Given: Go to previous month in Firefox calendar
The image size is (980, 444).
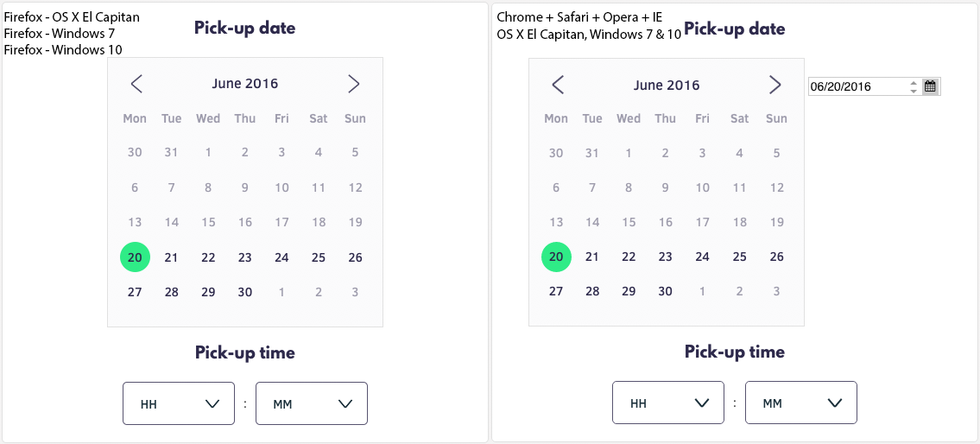Looking at the screenshot, I should click(x=136, y=84).
